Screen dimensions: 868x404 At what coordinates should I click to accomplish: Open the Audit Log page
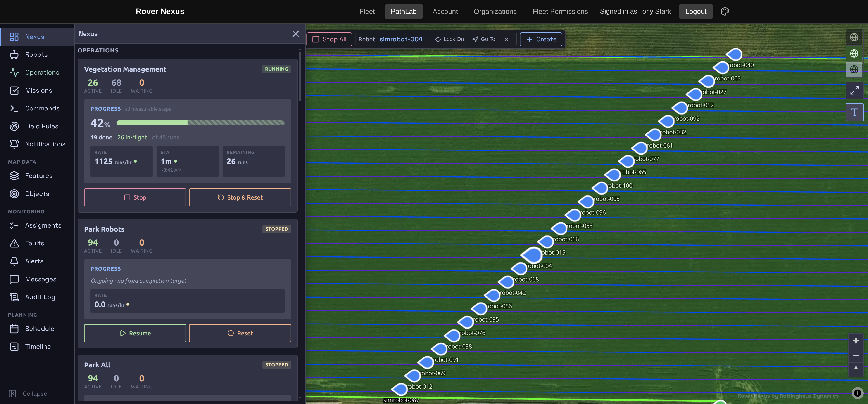[37, 297]
